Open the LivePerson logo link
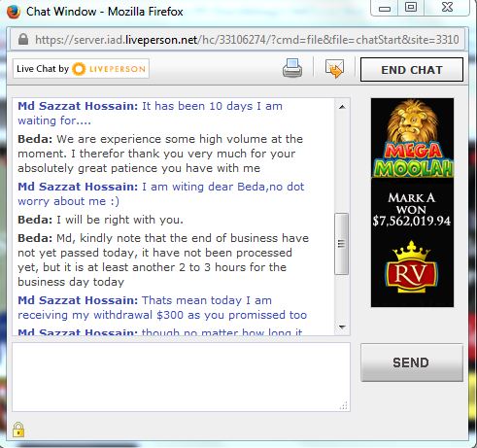This screenshot has height=448, width=477. tap(81, 69)
